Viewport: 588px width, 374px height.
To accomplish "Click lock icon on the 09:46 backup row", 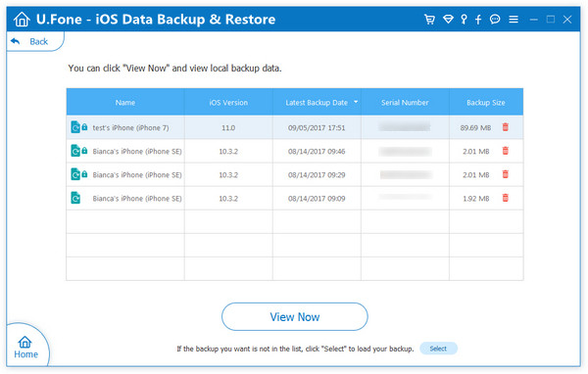I will (84, 151).
